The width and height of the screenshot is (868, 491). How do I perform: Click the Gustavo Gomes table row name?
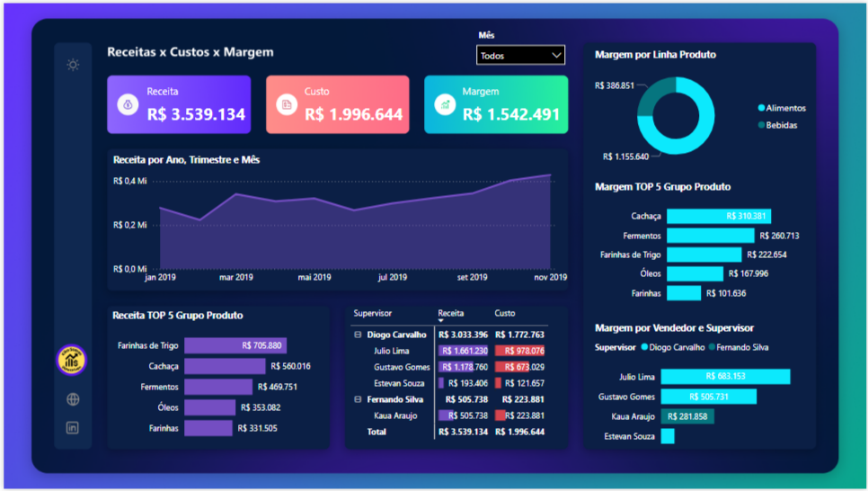pos(402,367)
